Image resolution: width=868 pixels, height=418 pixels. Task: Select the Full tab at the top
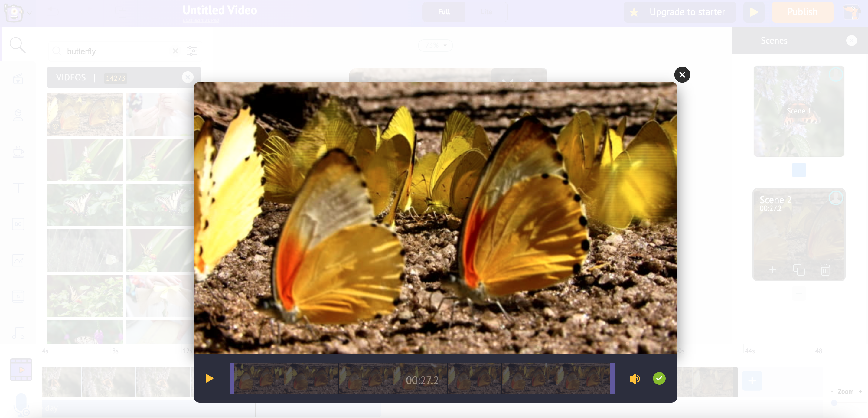tap(443, 12)
